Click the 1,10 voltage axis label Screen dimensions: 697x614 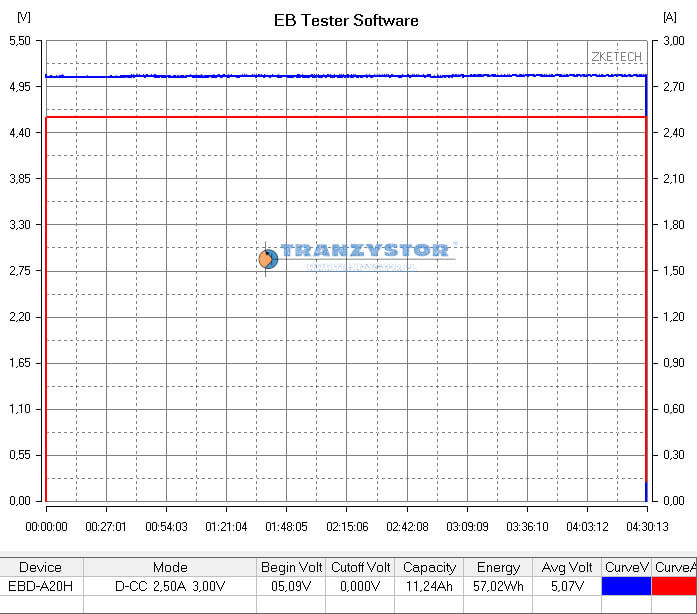click(20, 409)
